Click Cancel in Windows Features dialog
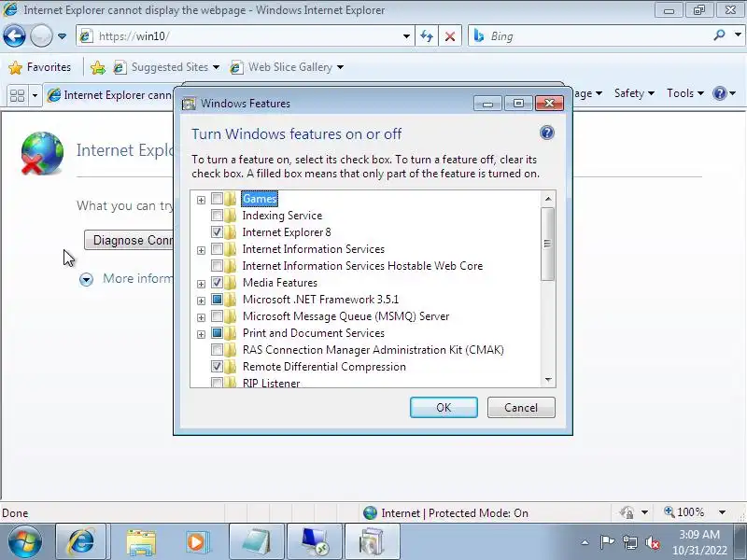 [x=521, y=408]
